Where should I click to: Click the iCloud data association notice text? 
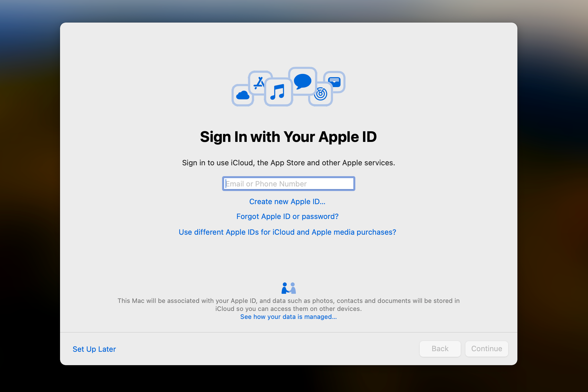pos(288,305)
